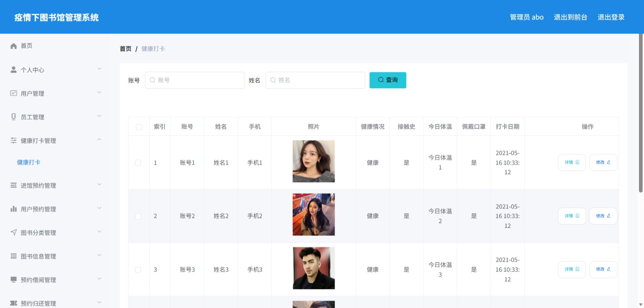The height and width of the screenshot is (308, 644).
Task: Click 修改 for row 账号3
Action: 603,269
